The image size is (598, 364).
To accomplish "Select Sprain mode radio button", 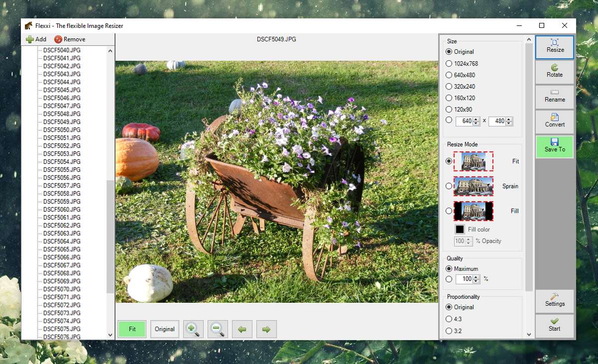I will [x=449, y=186].
